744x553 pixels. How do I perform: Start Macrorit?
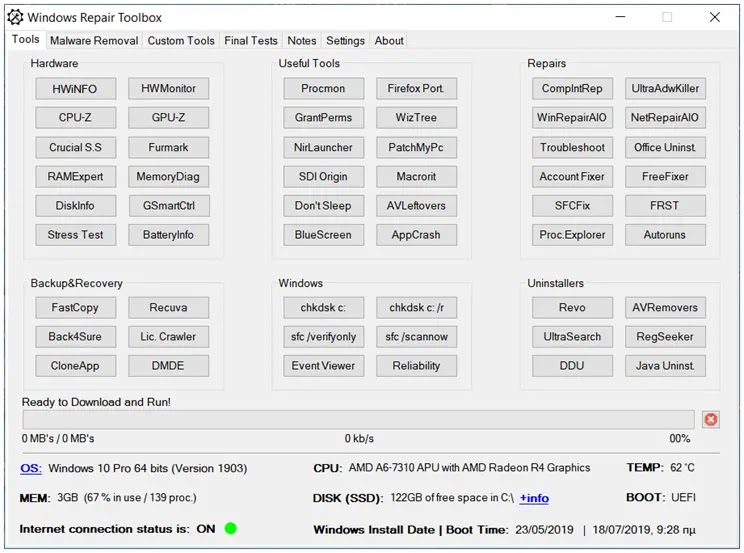(417, 177)
